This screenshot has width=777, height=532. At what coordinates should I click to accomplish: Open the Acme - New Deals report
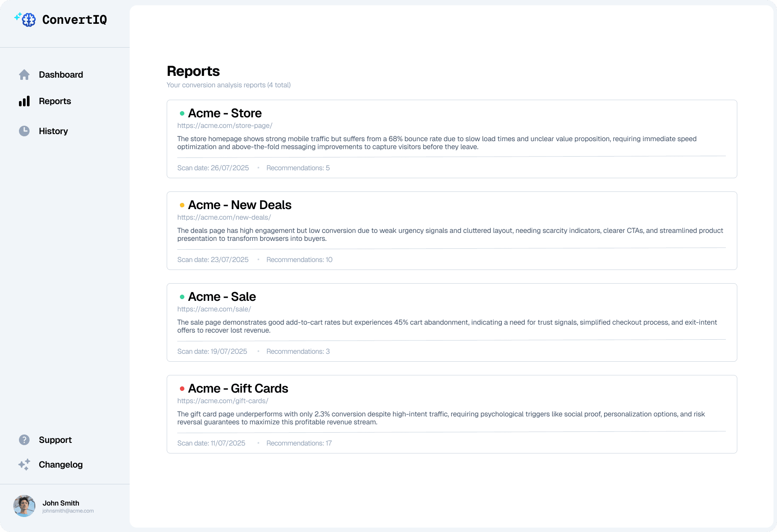[x=239, y=205]
